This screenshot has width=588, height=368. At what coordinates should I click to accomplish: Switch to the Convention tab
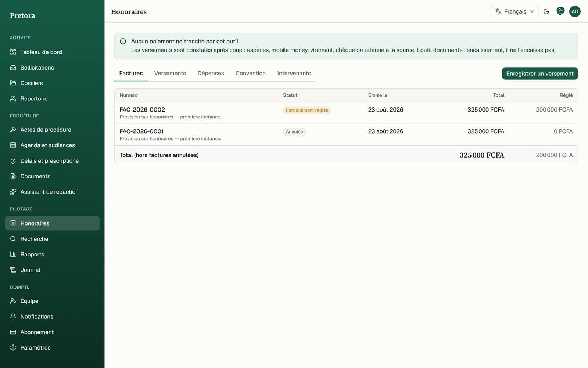(251, 73)
